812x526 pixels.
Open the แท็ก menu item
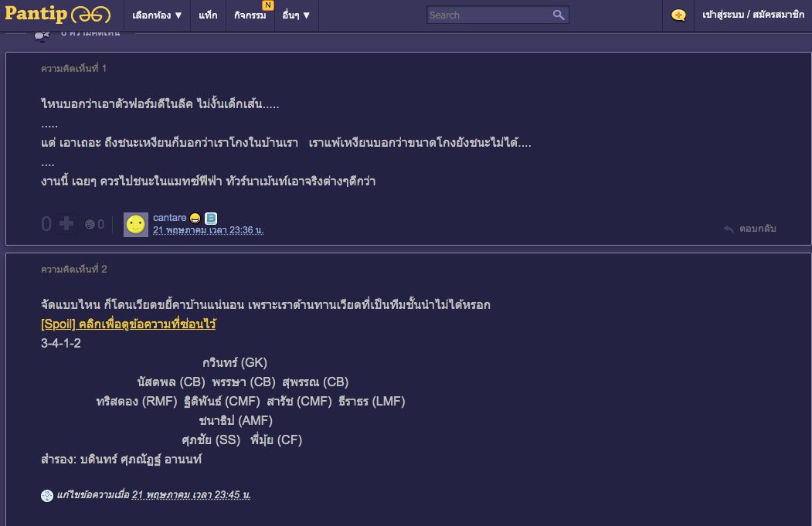tap(208, 15)
